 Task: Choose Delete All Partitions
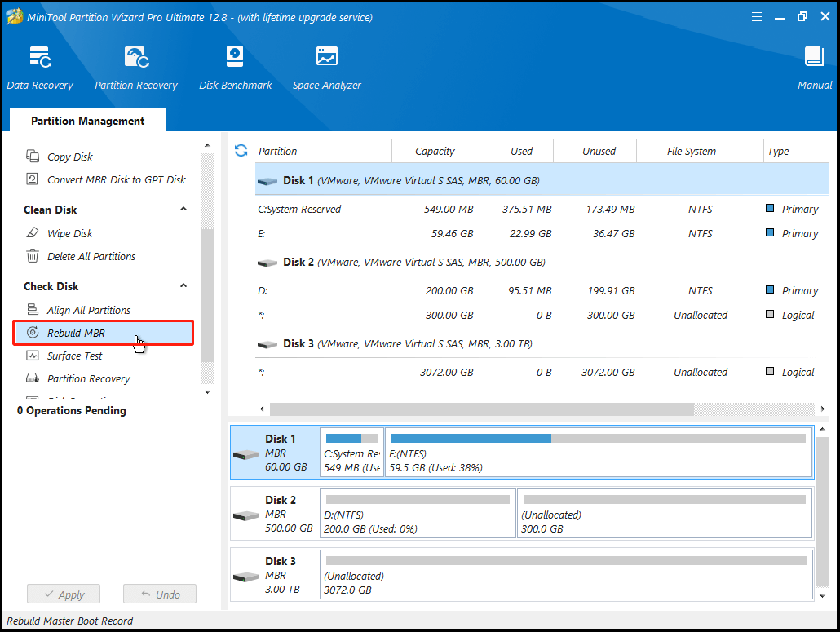pyautogui.click(x=91, y=256)
